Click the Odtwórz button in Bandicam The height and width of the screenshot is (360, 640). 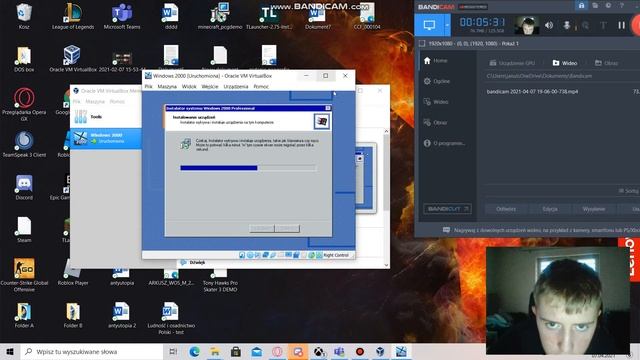(506, 209)
